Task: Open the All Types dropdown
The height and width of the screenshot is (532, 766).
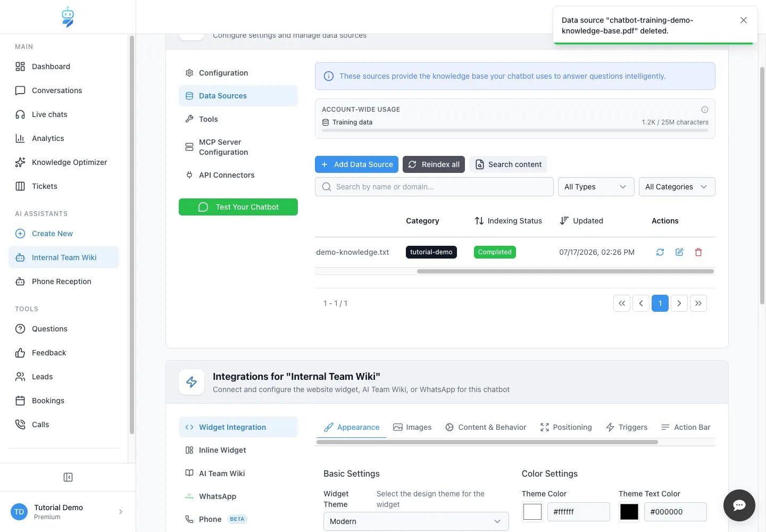Action: click(x=596, y=187)
